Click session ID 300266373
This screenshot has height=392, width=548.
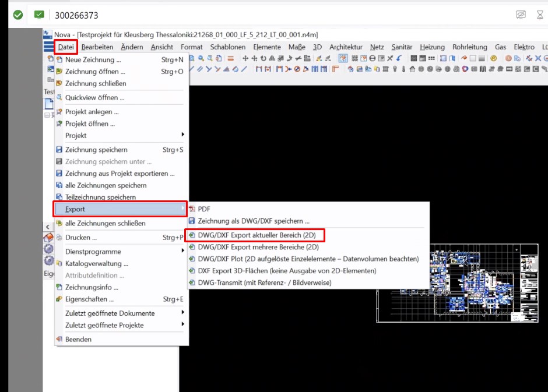pyautogui.click(x=76, y=15)
